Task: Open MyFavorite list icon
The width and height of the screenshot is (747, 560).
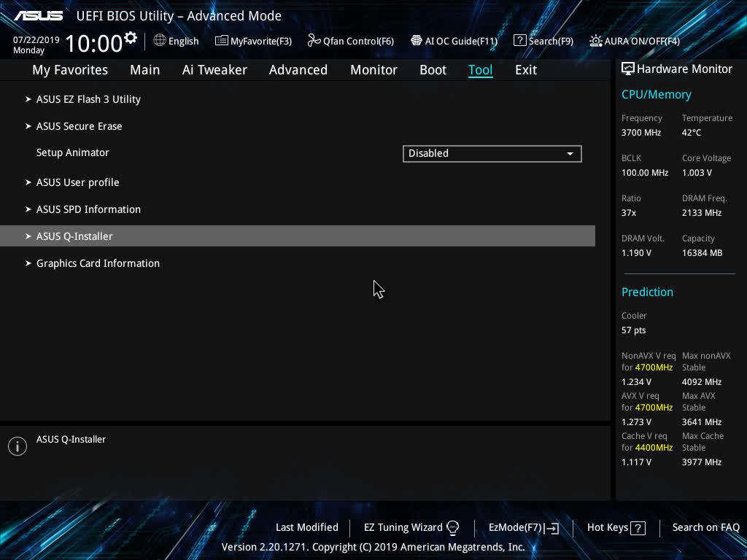Action: (x=221, y=41)
